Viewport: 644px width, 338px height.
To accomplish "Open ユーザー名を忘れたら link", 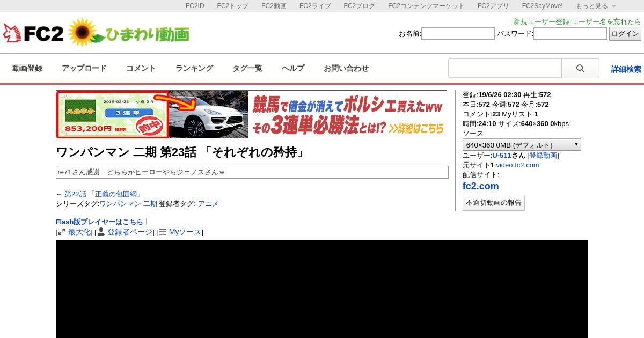I will 606,22.
